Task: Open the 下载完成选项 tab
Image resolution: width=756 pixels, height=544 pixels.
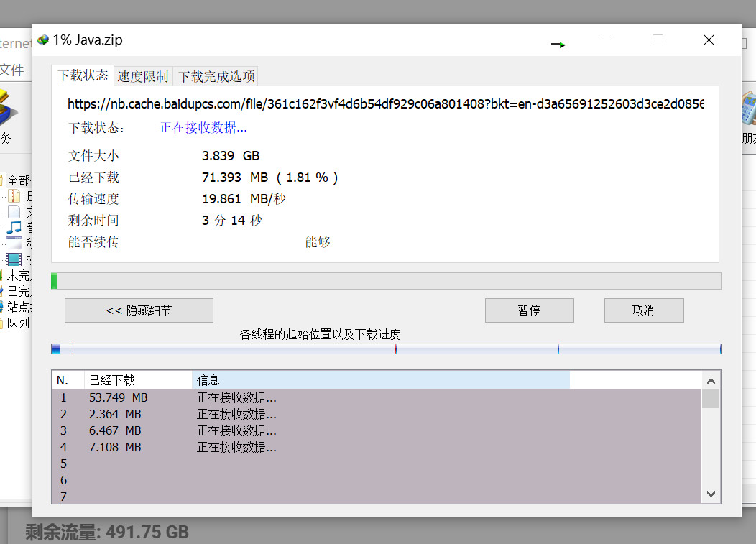Action: point(216,76)
